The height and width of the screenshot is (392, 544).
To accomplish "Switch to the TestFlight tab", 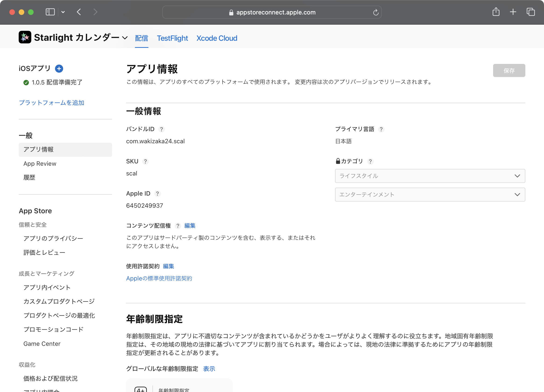I will tap(172, 38).
